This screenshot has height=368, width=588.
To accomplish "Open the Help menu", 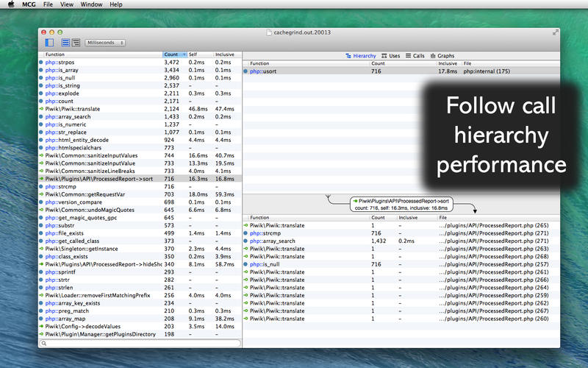I will [116, 4].
